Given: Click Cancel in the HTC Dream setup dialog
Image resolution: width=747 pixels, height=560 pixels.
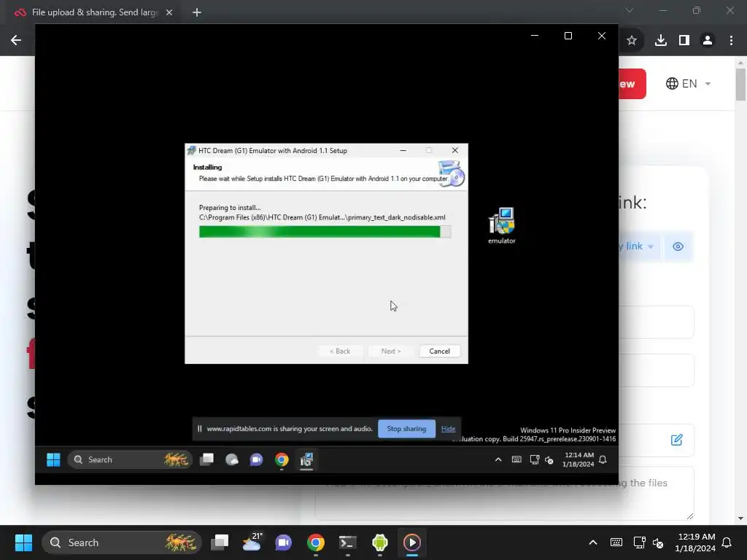Looking at the screenshot, I should coord(439,351).
